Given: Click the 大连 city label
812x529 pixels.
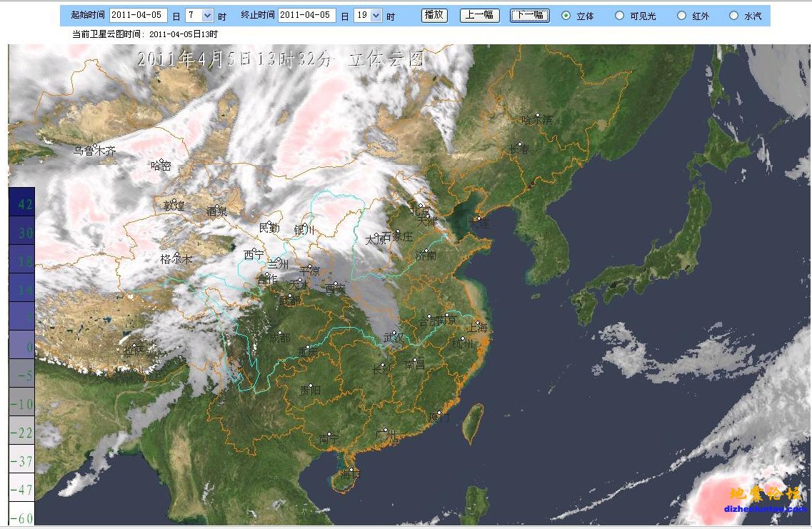Looking at the screenshot, I should pyautogui.click(x=479, y=223).
